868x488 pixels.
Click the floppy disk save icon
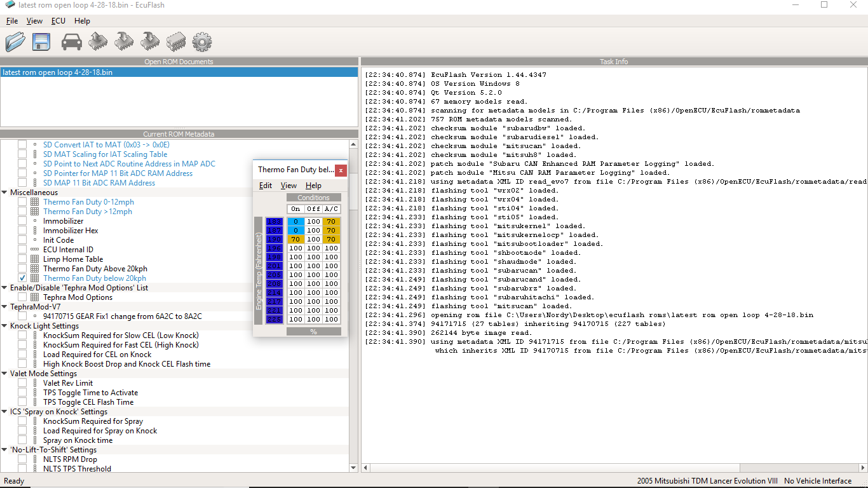[x=42, y=42]
